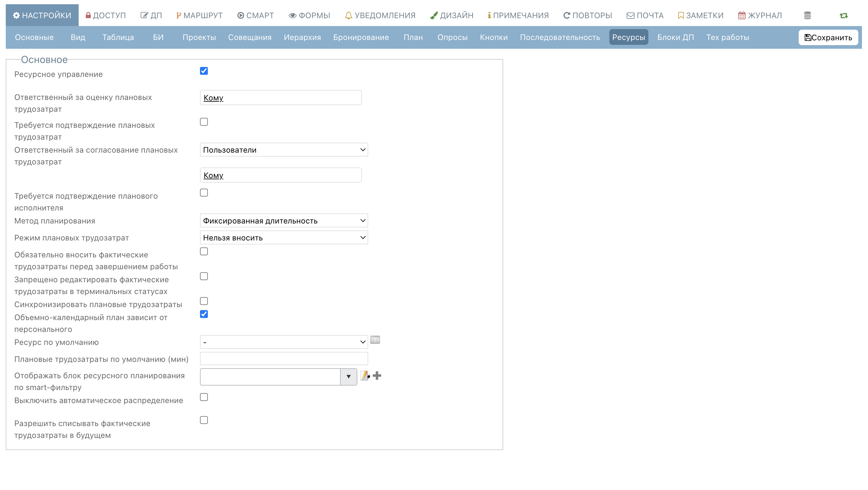Screen dimensions: 868x490
Task: Open the Пользователи dropdown
Action: click(284, 150)
